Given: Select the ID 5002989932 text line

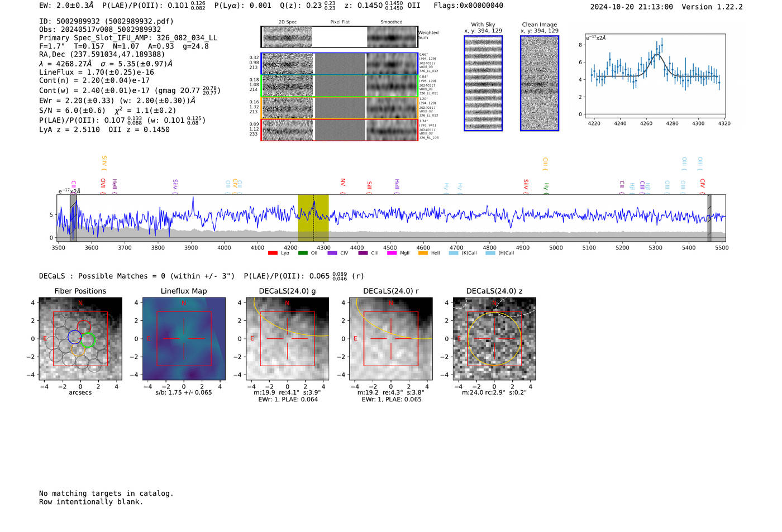Looking at the screenshot, I should click(x=106, y=21).
